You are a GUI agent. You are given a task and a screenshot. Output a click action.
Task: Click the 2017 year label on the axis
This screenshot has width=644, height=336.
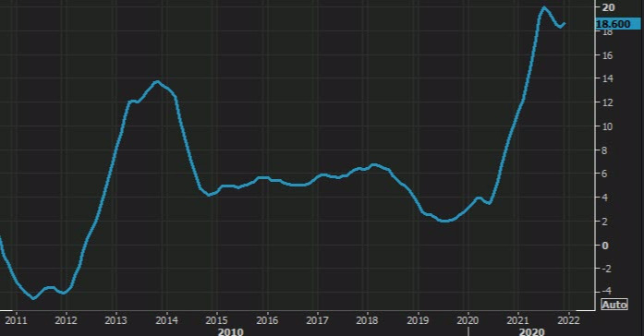tap(317, 320)
